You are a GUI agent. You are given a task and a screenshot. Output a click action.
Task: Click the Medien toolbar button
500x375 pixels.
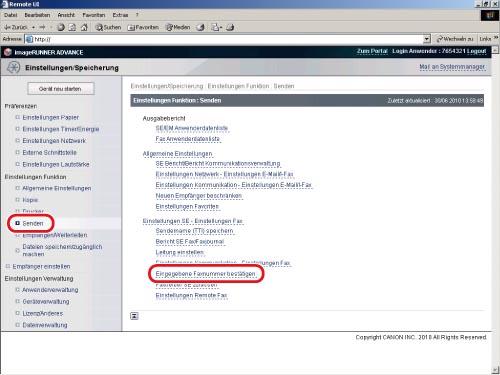tap(178, 27)
